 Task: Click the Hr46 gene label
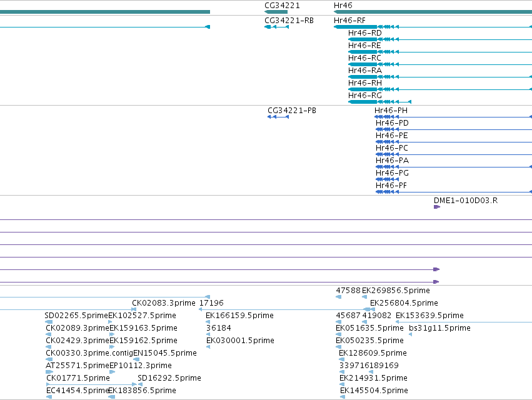(343, 6)
